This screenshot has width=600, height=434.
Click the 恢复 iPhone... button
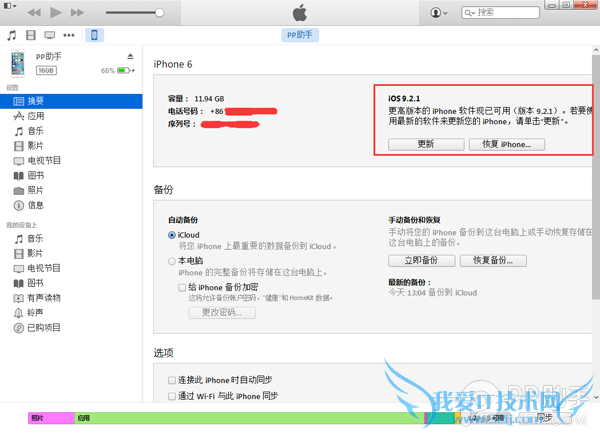click(x=507, y=144)
